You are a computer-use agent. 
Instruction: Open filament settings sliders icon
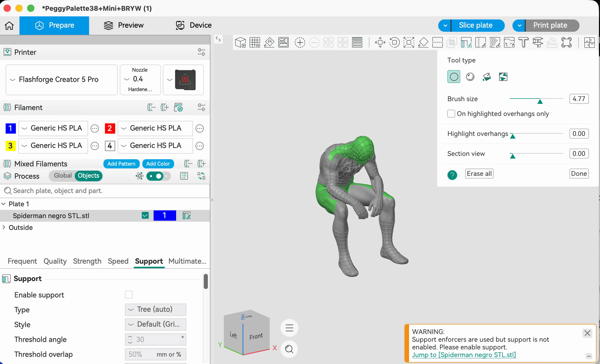click(x=201, y=108)
